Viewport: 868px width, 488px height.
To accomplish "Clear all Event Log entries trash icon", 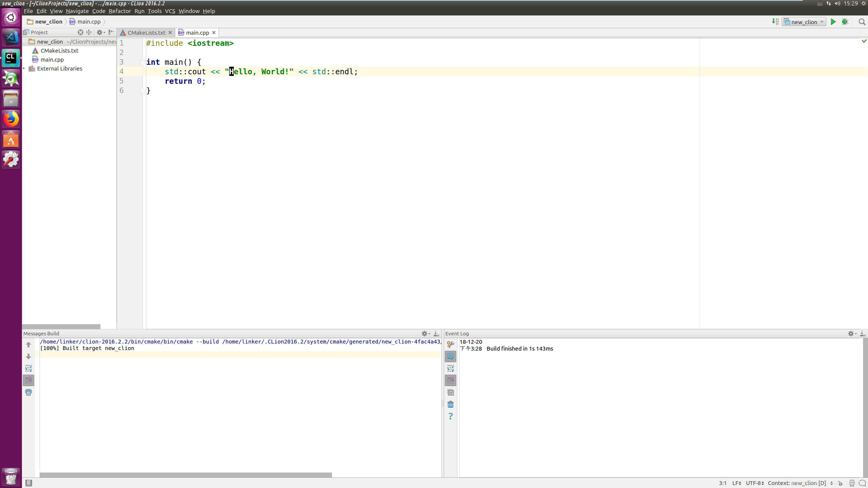I will 451,404.
